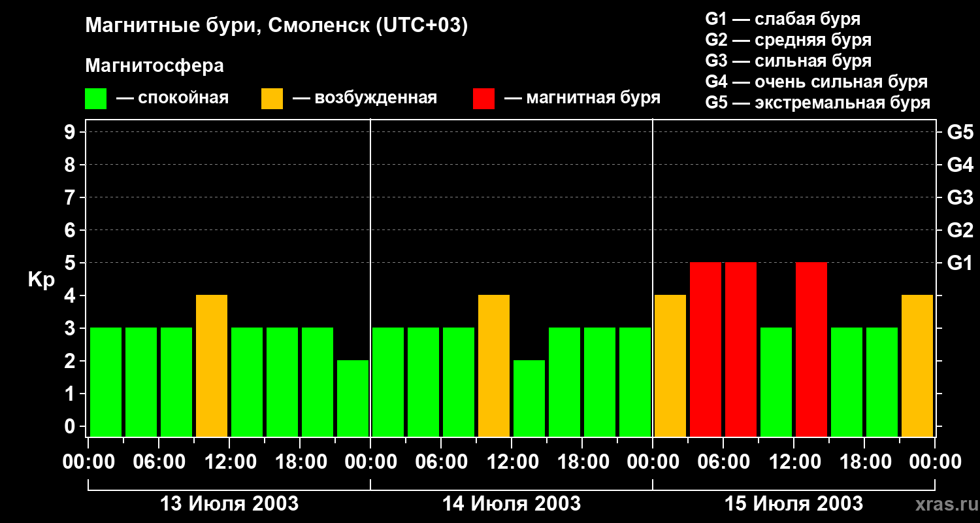Select 'G3 — сильная буря' legend line
Image resolution: width=980 pixels, height=523 pixels.
[x=788, y=61]
